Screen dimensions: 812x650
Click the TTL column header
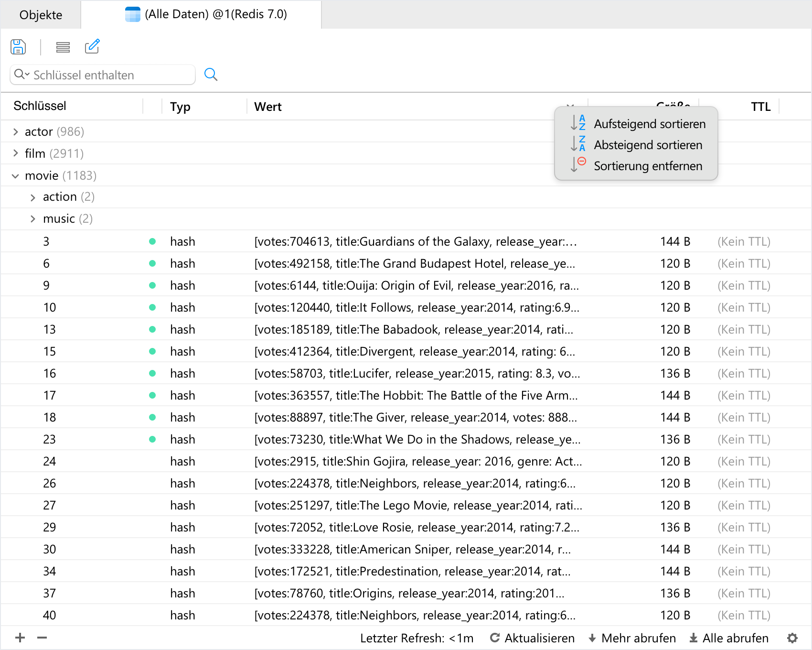tap(760, 107)
